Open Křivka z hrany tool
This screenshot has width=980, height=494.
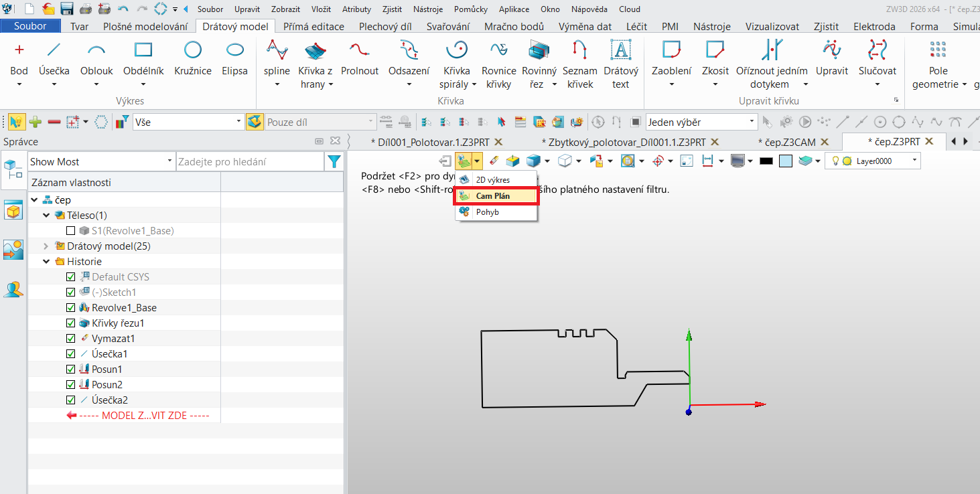[x=315, y=64]
